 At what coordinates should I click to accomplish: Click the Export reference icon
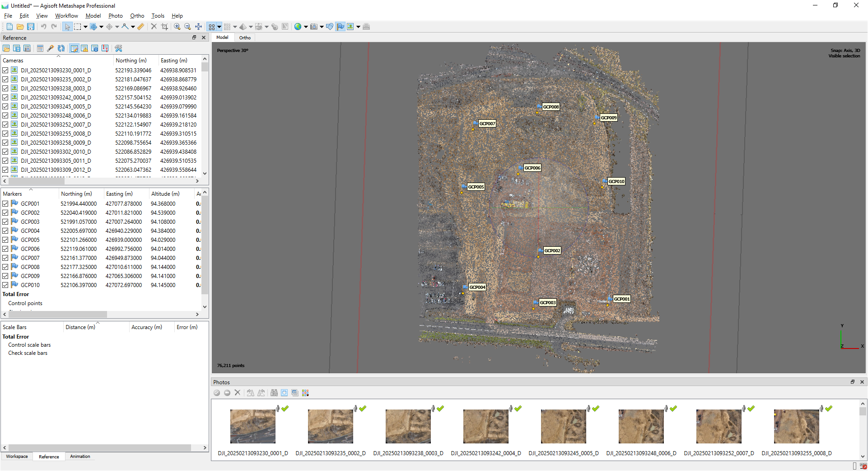point(17,48)
